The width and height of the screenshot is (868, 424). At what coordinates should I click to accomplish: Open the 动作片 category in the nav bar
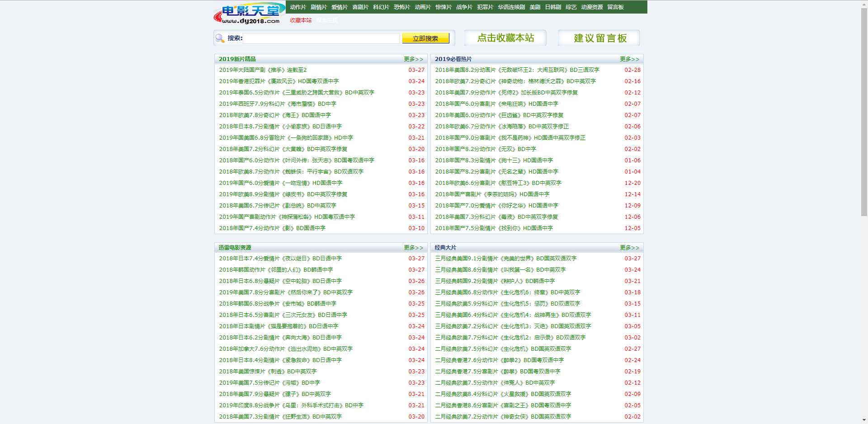[x=298, y=7]
